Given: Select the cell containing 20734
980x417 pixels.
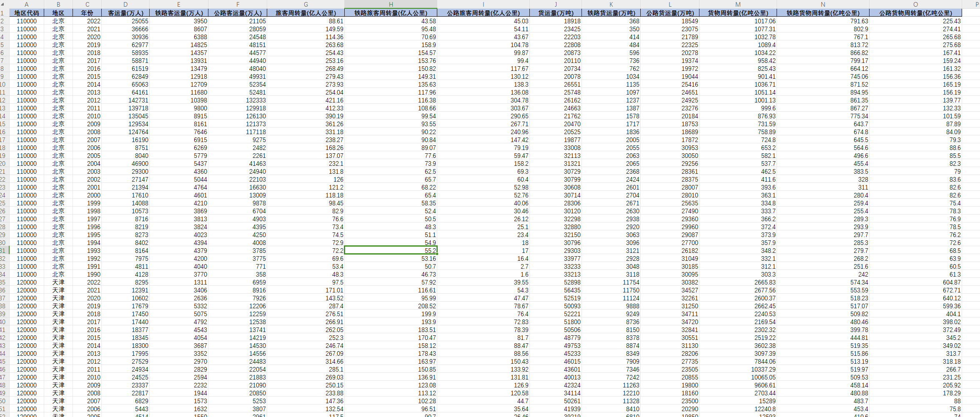Looking at the screenshot, I should coord(556,69).
